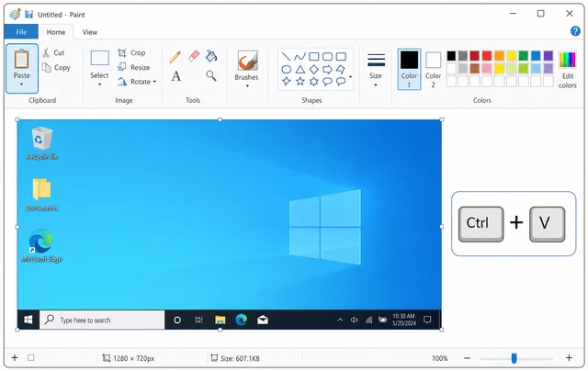Click the Clipboard group label
This screenshot has width=588, height=371.
click(42, 100)
